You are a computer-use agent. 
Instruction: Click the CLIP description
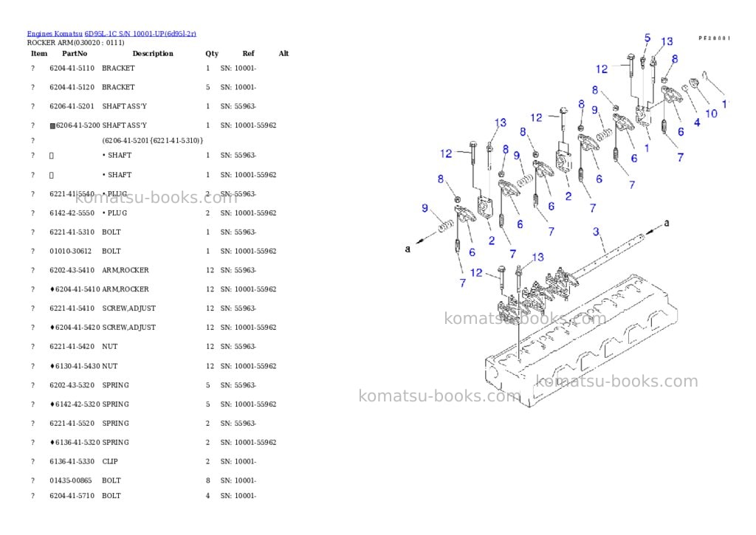coord(110,461)
